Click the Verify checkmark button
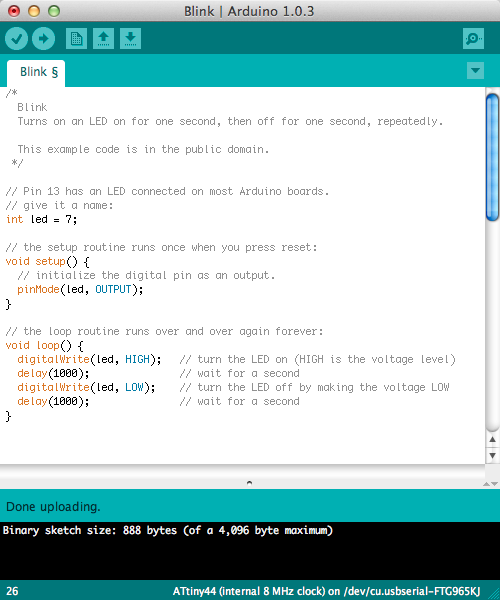Viewport: 500px width, 600px height. pyautogui.click(x=16, y=39)
